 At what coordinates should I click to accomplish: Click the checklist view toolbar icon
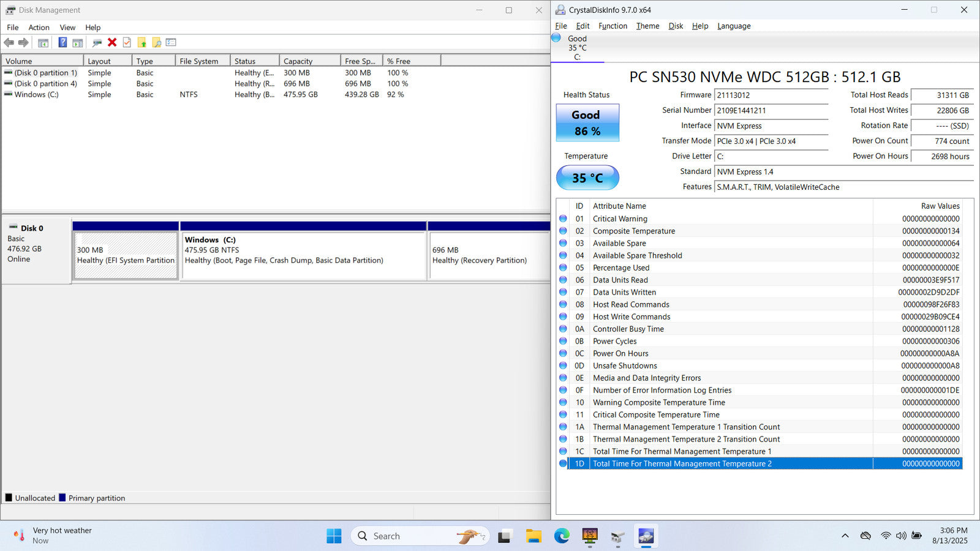tap(171, 43)
